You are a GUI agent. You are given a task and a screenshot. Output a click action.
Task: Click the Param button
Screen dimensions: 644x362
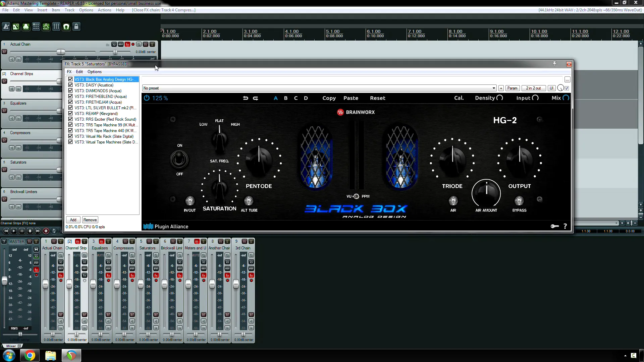512,88
